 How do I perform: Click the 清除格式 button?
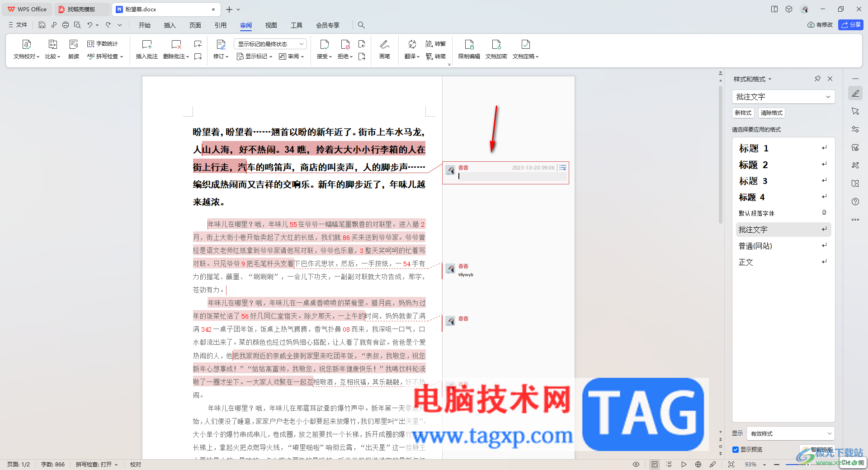771,113
